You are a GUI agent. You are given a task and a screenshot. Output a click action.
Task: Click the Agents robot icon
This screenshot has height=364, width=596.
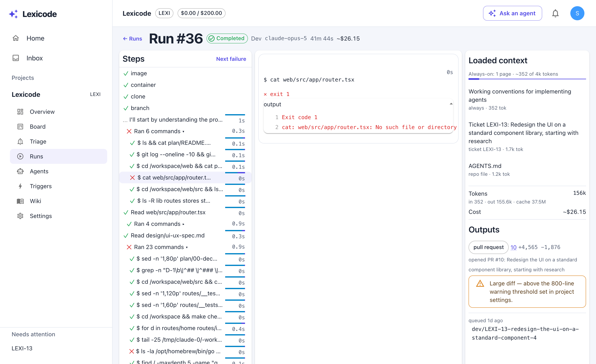pos(20,171)
